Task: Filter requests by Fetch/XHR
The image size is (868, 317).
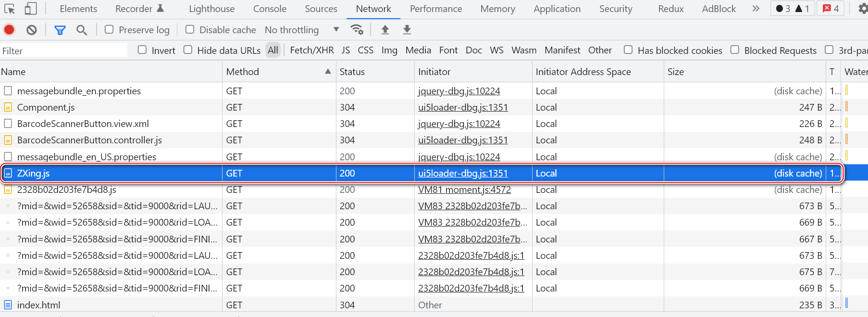Action: [312, 50]
